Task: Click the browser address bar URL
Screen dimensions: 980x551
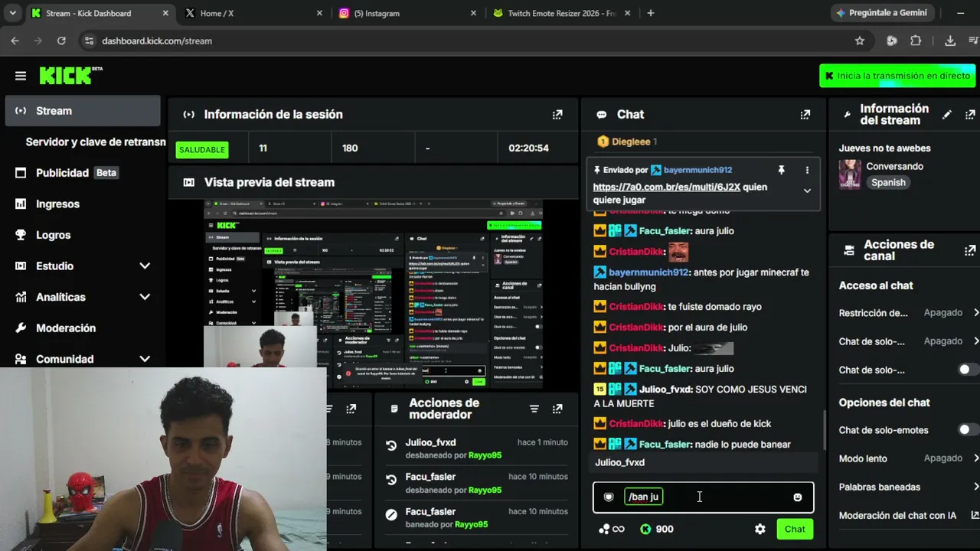Action: [157, 41]
